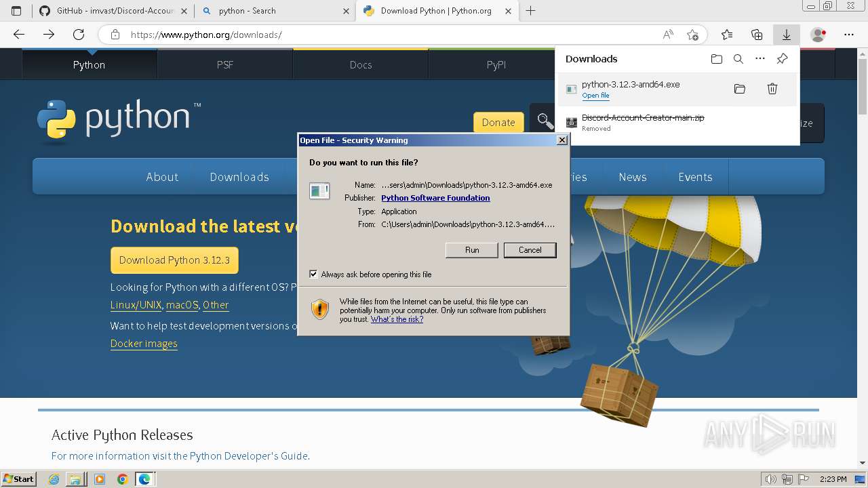This screenshot has height=488, width=868.
Task: Close the Security Warning dialog with X
Action: [561, 140]
